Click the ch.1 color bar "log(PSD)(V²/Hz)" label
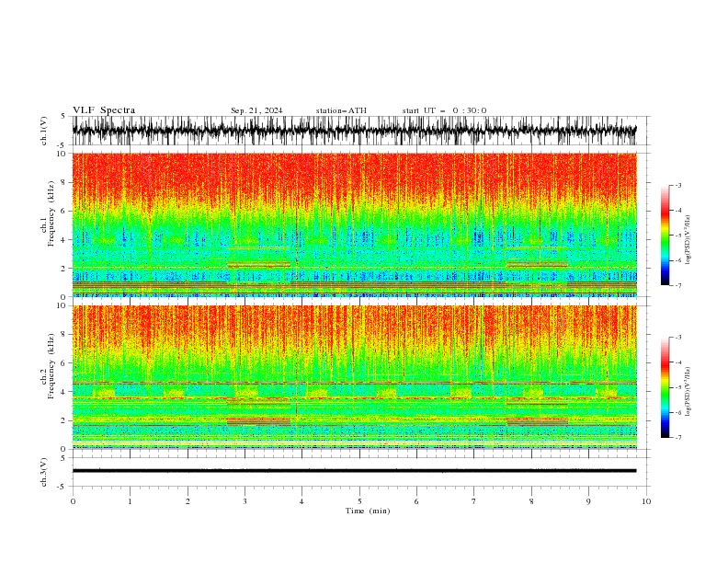 coord(688,240)
